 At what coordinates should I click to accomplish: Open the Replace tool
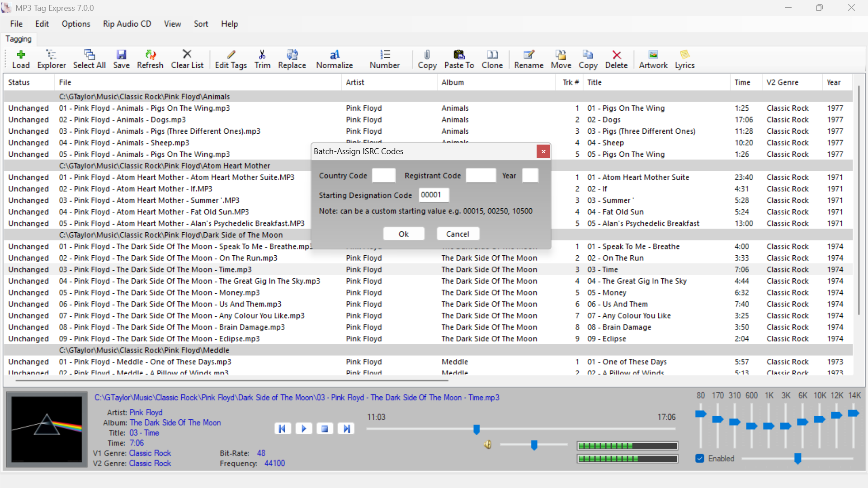(x=292, y=59)
